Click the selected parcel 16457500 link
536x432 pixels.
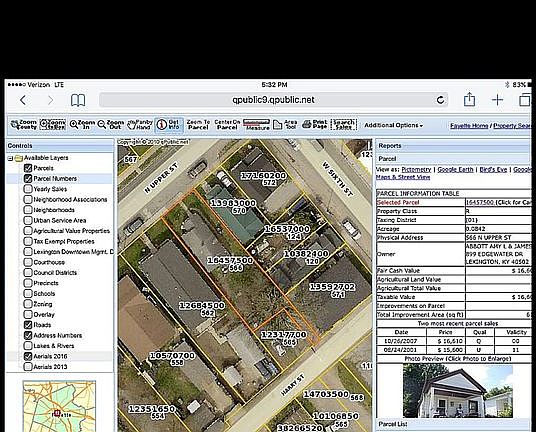[480, 202]
